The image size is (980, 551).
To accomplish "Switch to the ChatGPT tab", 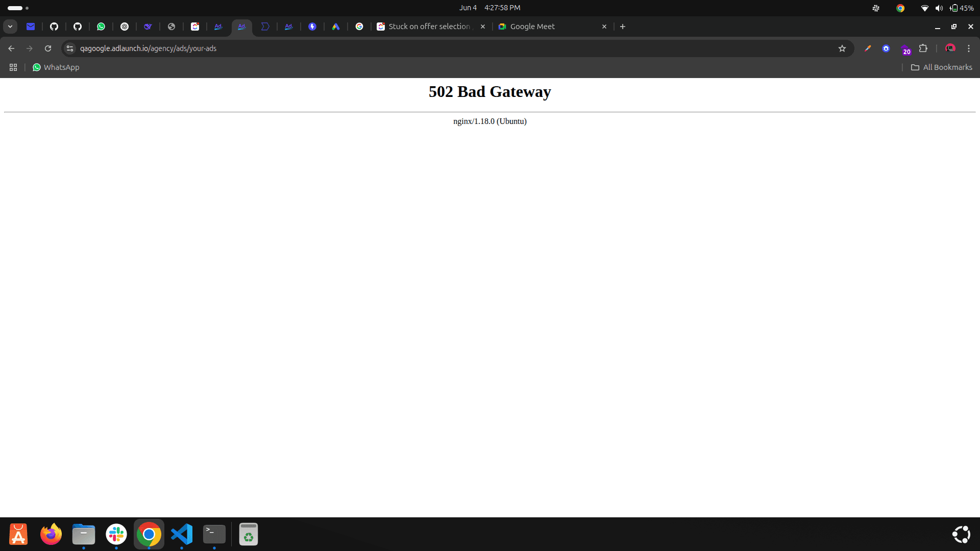I will pos(125,27).
